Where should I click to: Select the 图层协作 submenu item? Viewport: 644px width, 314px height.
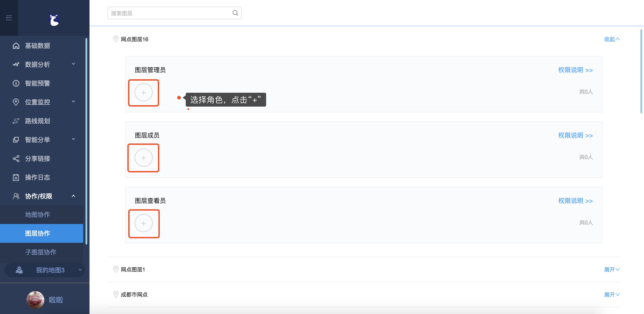41,233
